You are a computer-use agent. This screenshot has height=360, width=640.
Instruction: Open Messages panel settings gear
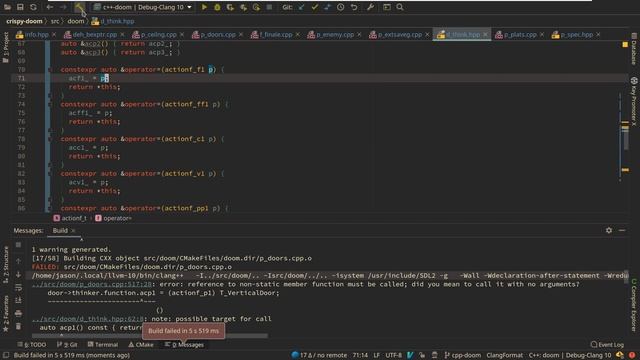click(x=609, y=231)
